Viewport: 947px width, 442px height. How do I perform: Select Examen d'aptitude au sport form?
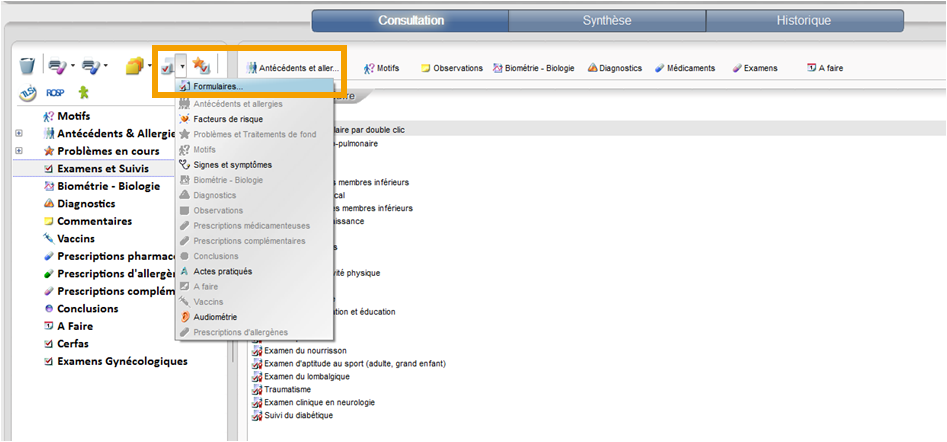coord(349,364)
